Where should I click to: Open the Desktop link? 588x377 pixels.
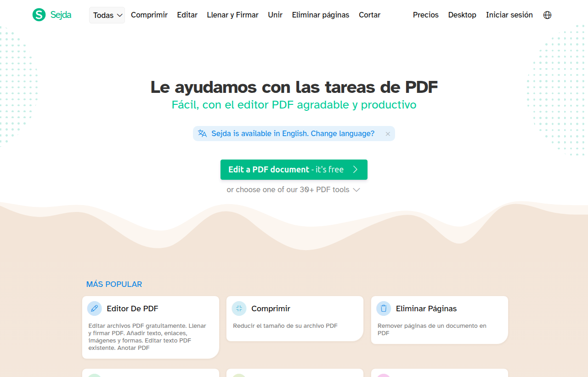click(x=462, y=15)
